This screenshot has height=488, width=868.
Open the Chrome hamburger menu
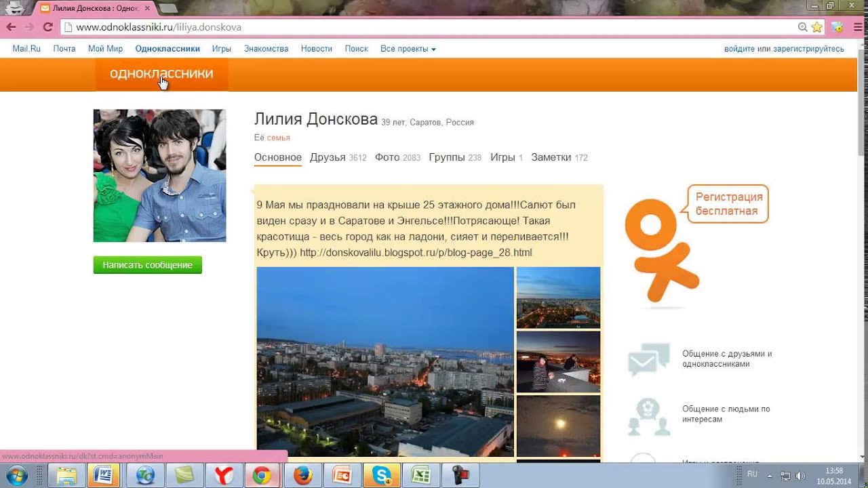pyautogui.click(x=856, y=27)
